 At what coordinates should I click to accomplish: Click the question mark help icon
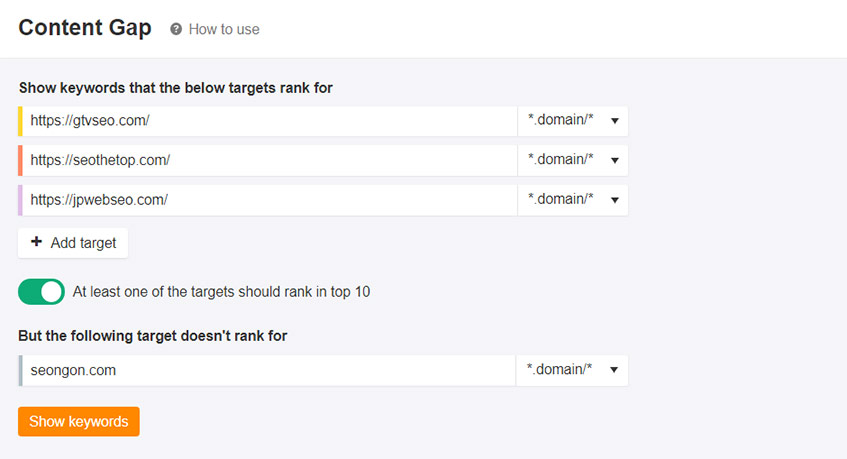(x=176, y=29)
